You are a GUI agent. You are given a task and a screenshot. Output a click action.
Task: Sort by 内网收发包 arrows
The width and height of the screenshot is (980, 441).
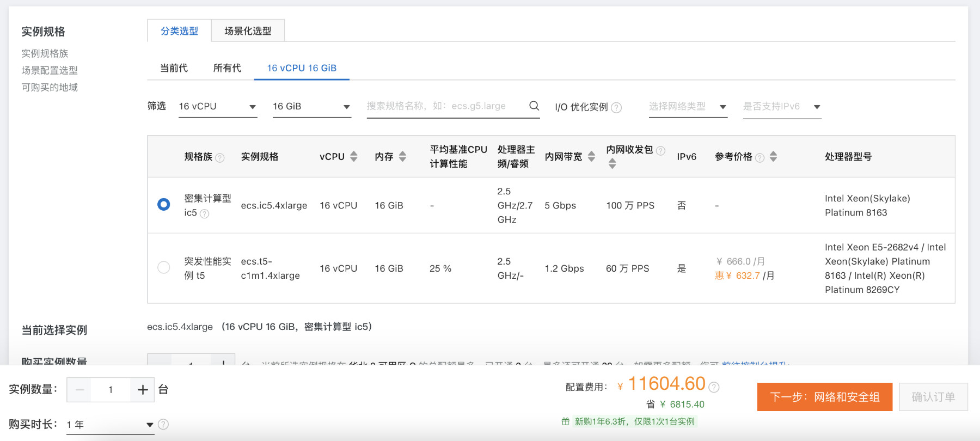(x=612, y=163)
